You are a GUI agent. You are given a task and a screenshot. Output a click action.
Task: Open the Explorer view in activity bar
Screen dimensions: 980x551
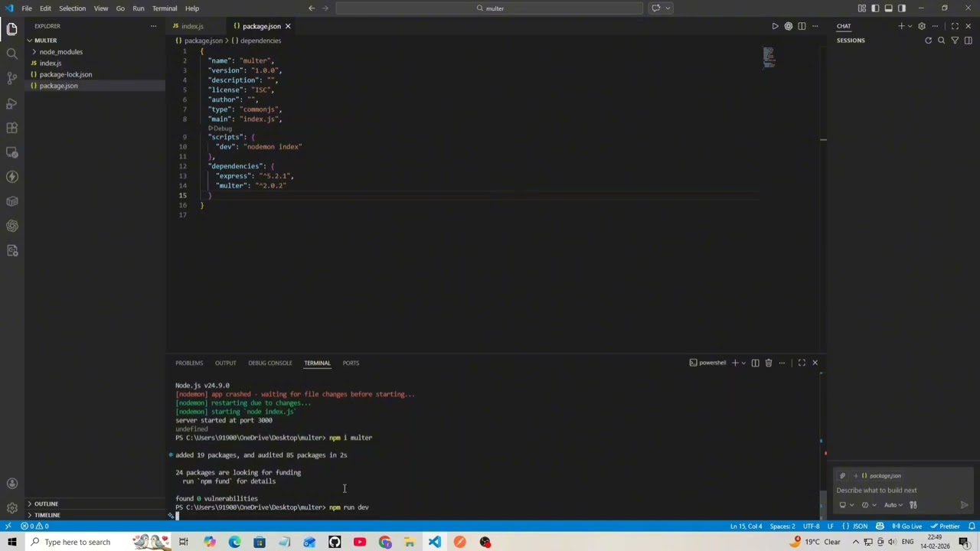[x=11, y=29]
